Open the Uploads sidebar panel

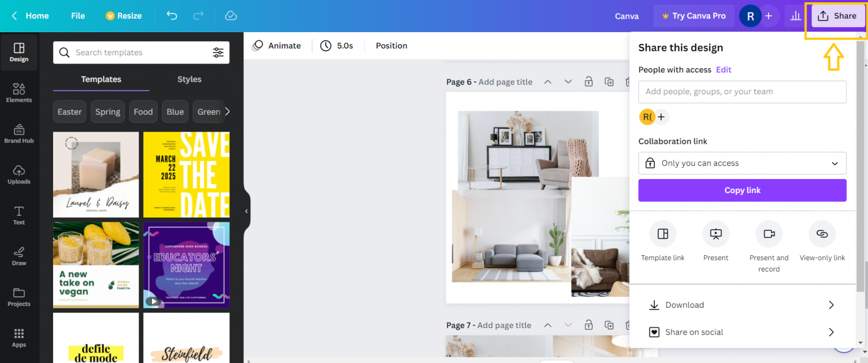[x=19, y=175]
